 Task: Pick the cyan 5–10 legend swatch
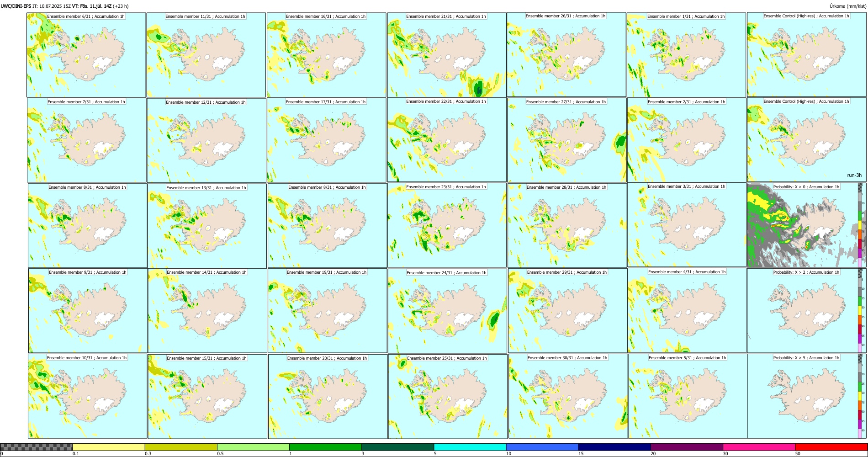(x=470, y=447)
